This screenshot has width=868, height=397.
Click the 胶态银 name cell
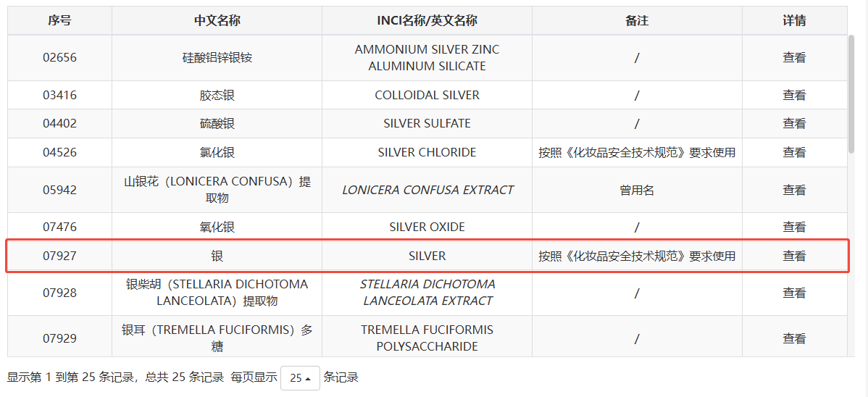pyautogui.click(x=217, y=95)
